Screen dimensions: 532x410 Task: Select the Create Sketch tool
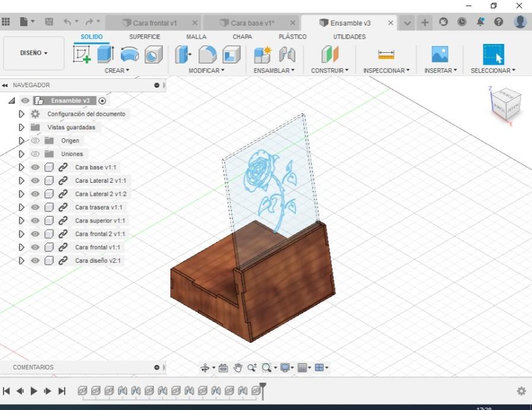coord(82,55)
